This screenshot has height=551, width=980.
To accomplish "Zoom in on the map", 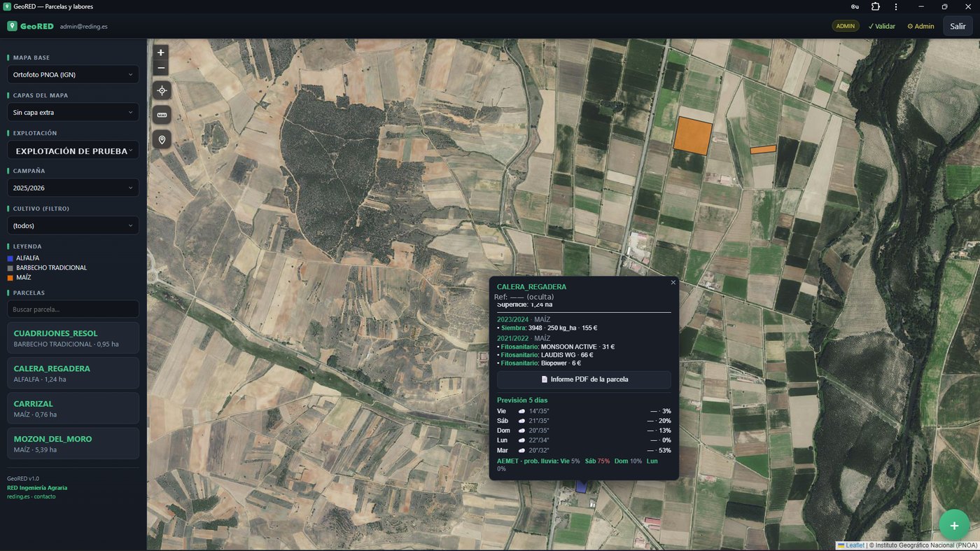I will (x=161, y=53).
